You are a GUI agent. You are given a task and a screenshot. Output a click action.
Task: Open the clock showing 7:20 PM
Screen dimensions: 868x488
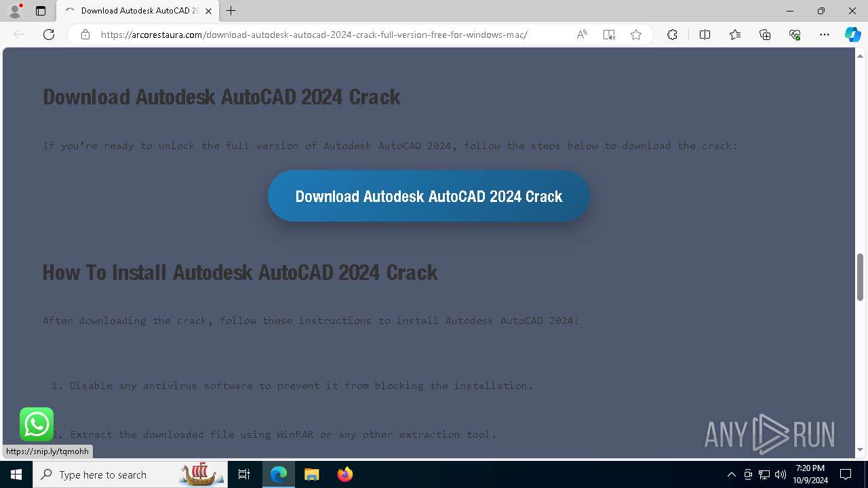[810, 474]
